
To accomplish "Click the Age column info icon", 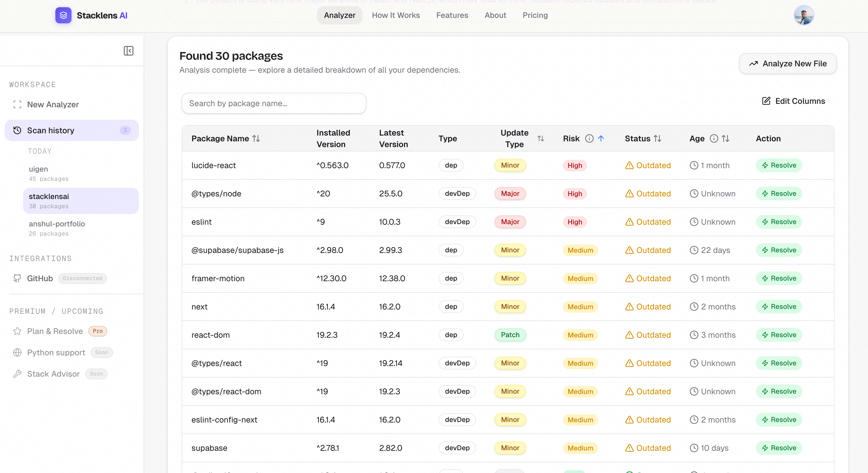I will [714, 138].
